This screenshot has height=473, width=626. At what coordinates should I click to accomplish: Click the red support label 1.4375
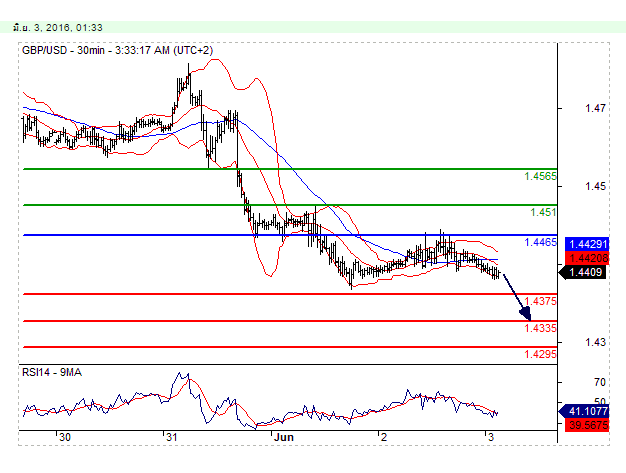click(x=540, y=301)
